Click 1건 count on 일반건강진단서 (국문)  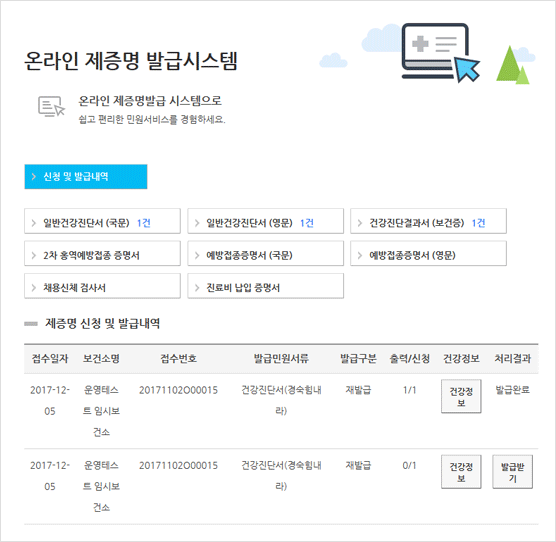144,223
